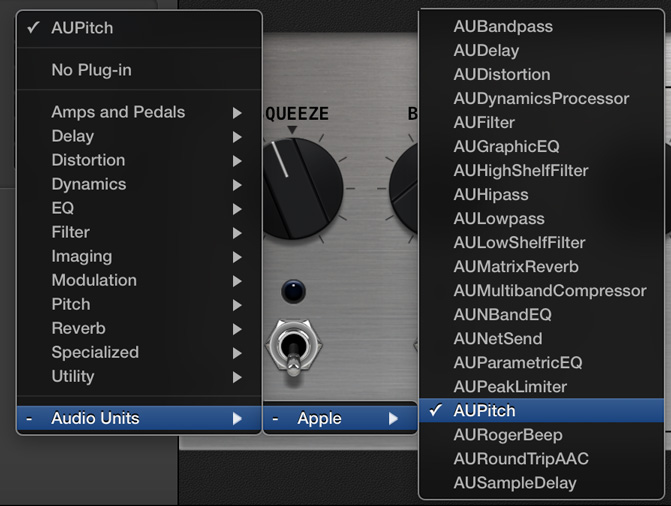Click the Squeeze knob on the pedal
671x506 pixels.
click(x=300, y=188)
